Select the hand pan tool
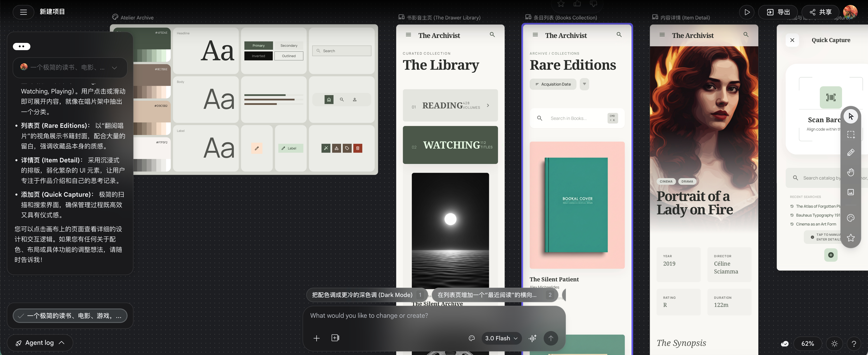This screenshot has width=868, height=355. (851, 172)
